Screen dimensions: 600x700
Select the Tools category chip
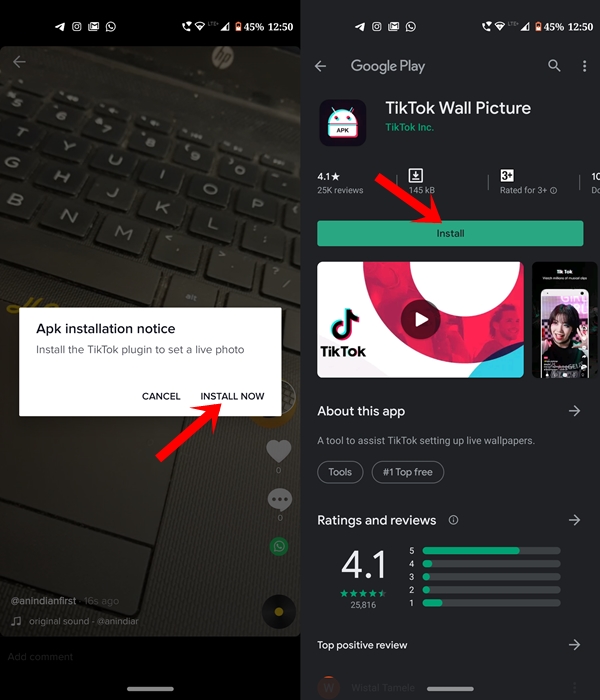340,472
